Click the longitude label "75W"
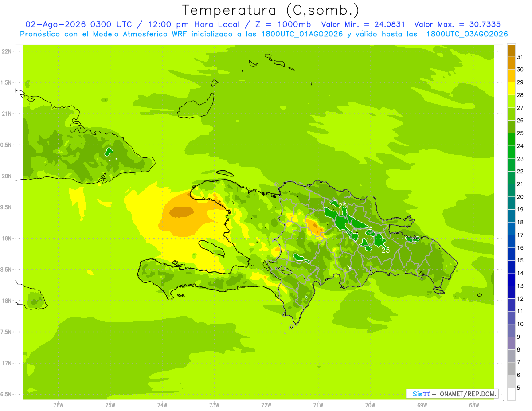The width and height of the screenshot is (532, 411). (x=110, y=405)
